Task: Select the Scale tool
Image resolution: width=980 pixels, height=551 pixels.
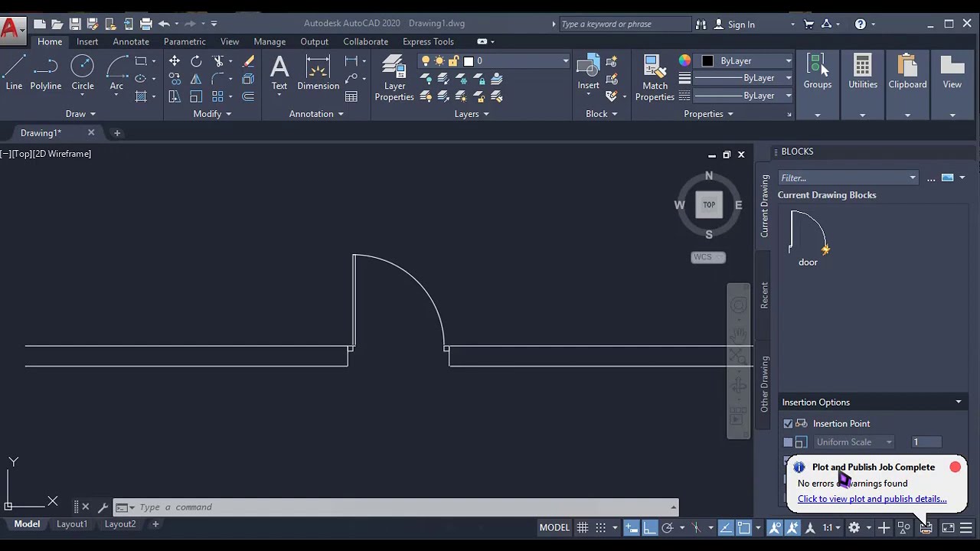Action: [x=196, y=96]
